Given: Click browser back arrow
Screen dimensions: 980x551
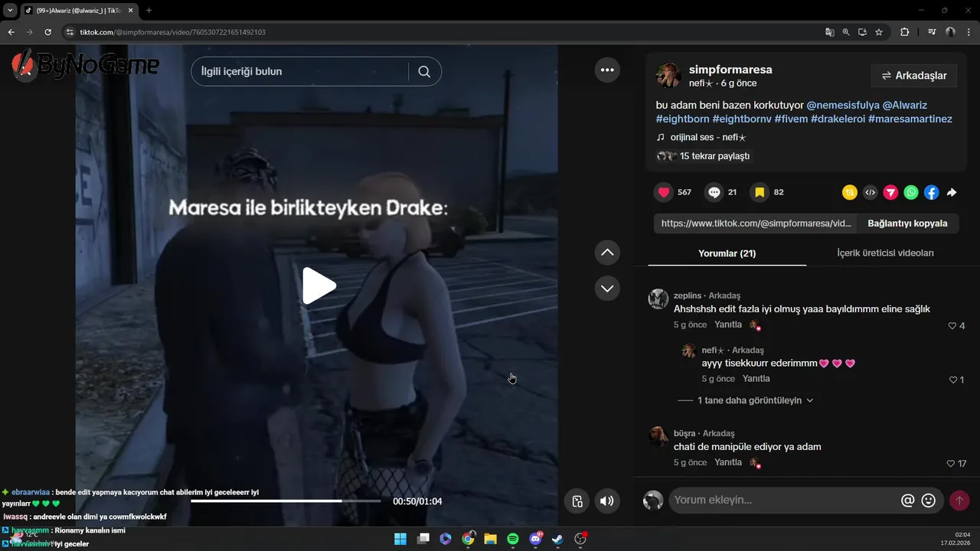Looking at the screenshot, I should 11,32.
